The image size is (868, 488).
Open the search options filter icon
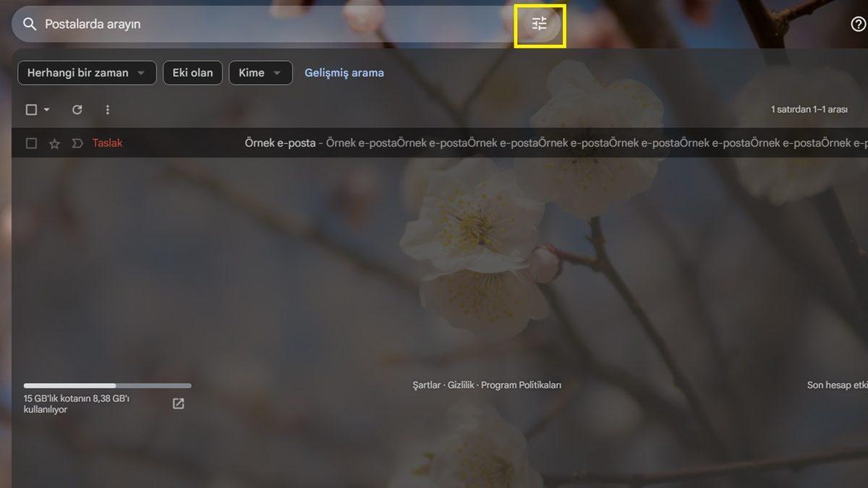(x=540, y=24)
